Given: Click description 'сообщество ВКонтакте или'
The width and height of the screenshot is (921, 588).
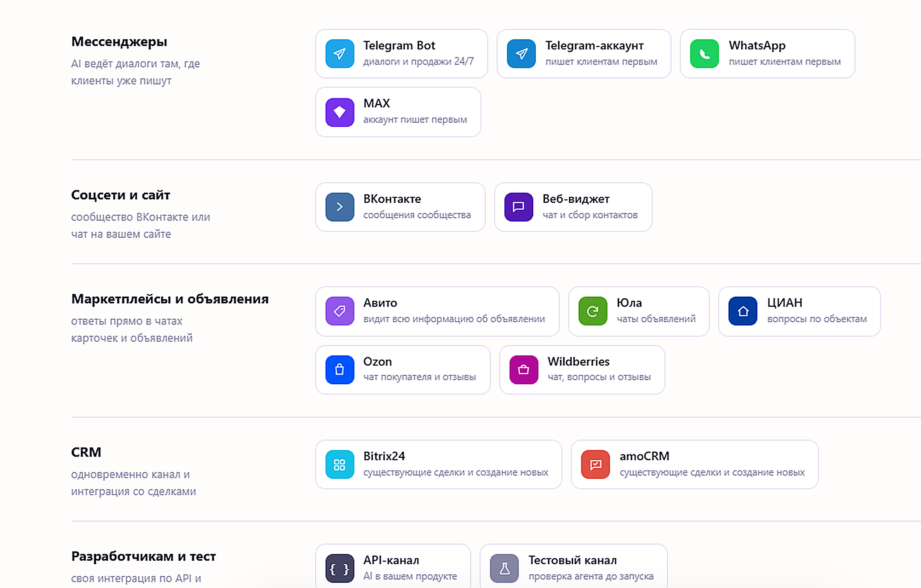Looking at the screenshot, I should [x=141, y=217].
